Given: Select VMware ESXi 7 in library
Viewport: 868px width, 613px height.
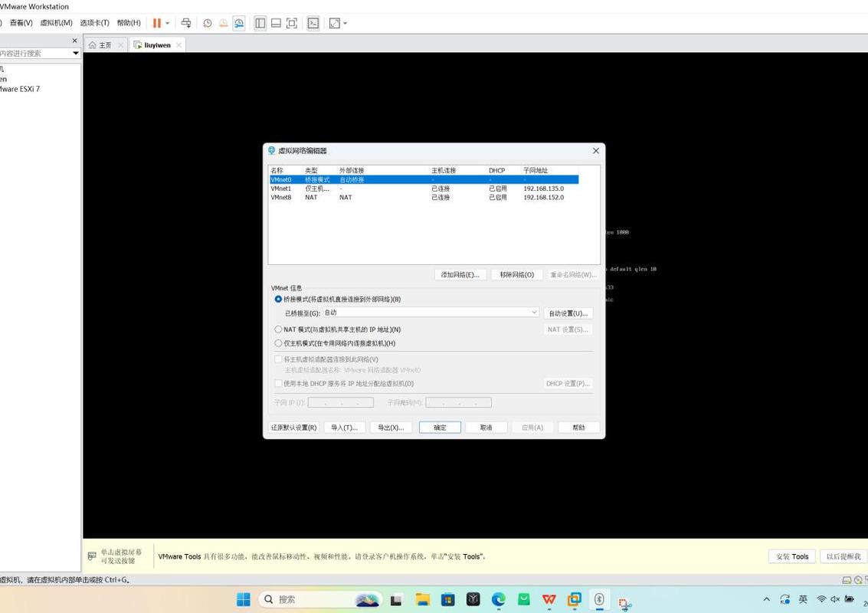Looking at the screenshot, I should tap(20, 89).
